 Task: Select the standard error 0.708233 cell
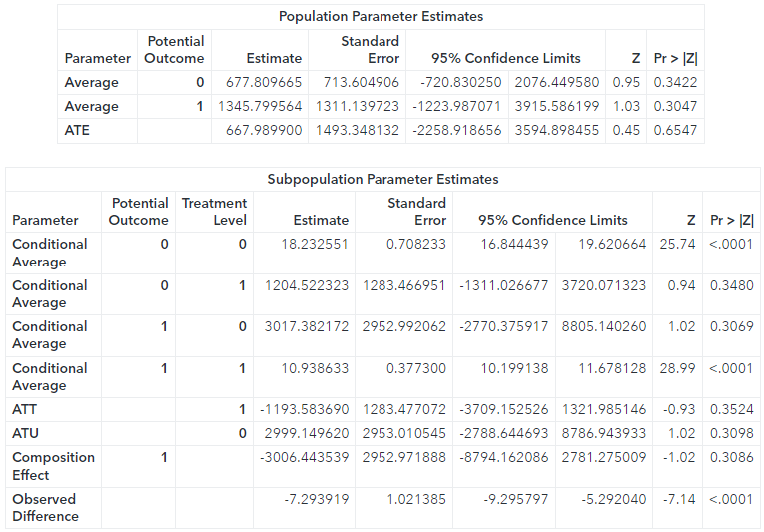tap(416, 244)
